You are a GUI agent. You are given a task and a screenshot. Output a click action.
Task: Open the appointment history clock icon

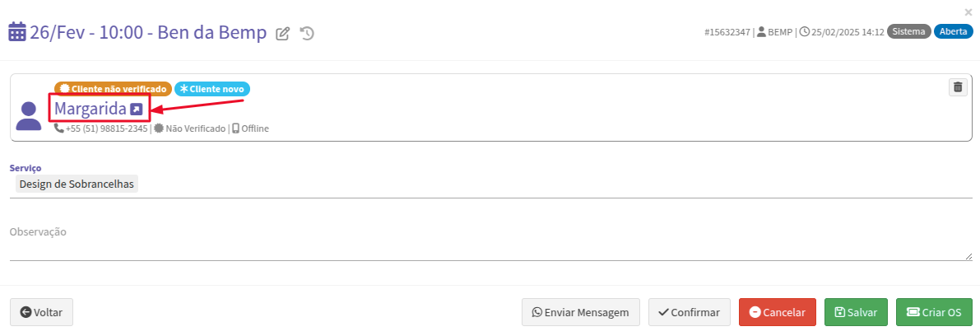point(307,34)
